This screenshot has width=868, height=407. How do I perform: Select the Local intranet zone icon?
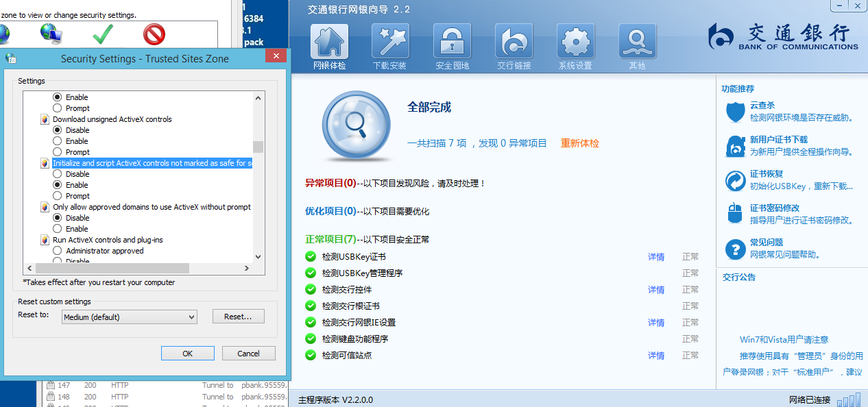point(51,33)
